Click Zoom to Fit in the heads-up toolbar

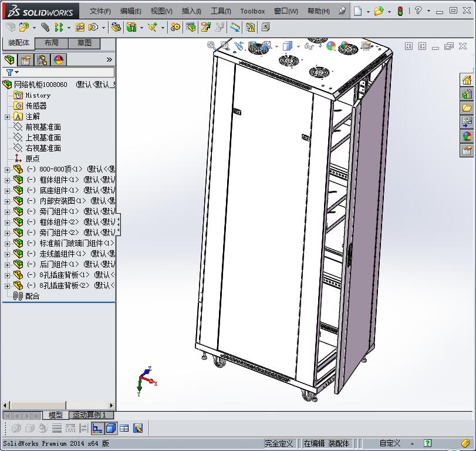click(210, 45)
